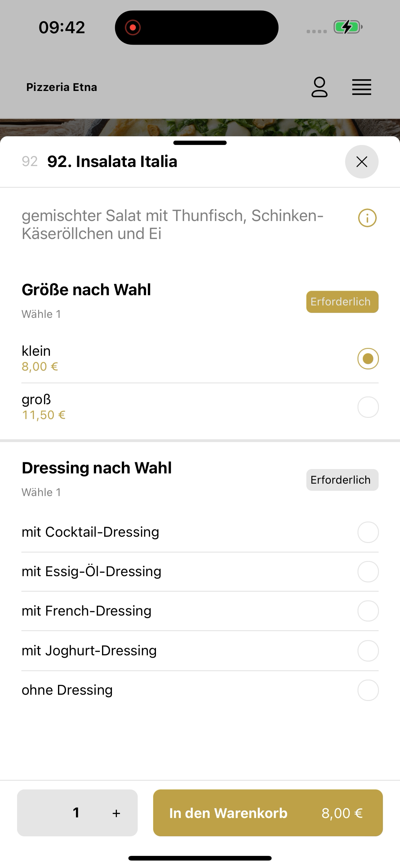Tap In den Warenkorb button

pos(268,813)
